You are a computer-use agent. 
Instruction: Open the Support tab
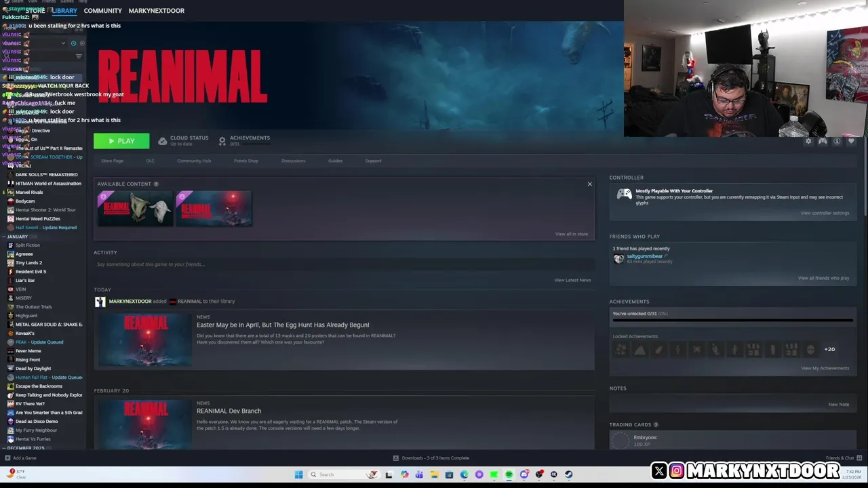click(373, 161)
